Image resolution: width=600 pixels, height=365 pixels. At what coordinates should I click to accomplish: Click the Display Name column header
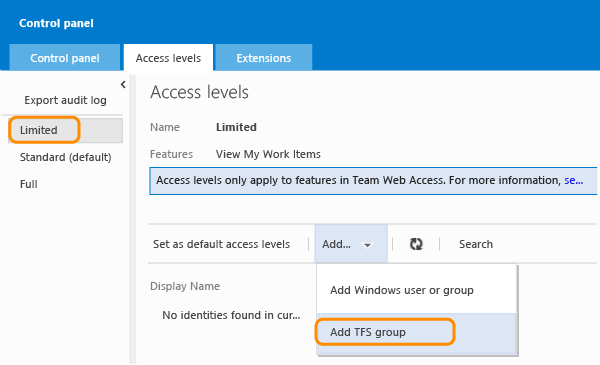[x=185, y=286]
